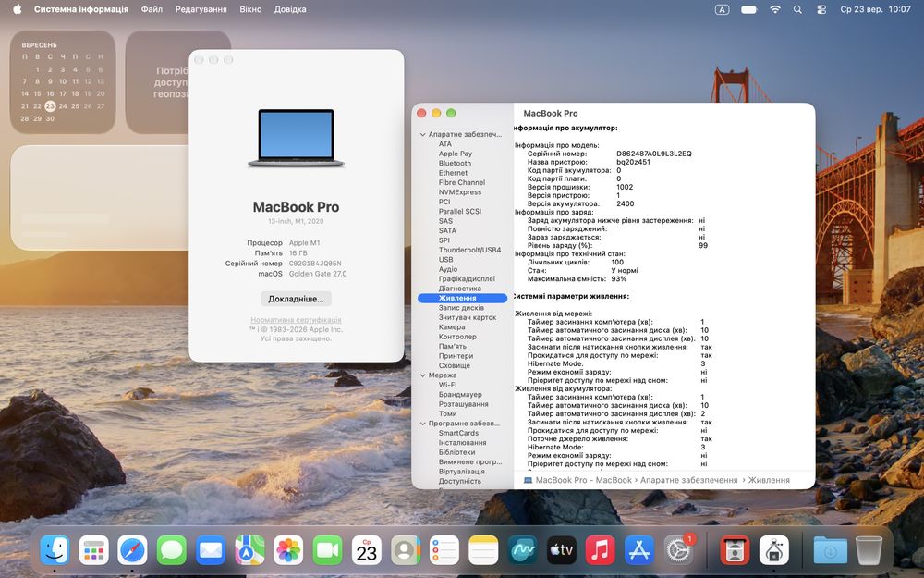The width and height of the screenshot is (924, 578).
Task: Click Живлення in the path bar
Action: coord(769,480)
